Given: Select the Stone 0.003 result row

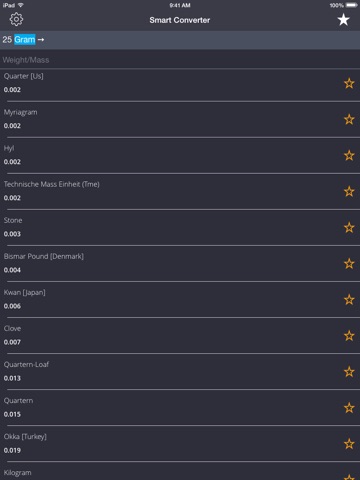Looking at the screenshot, I should pos(180,227).
